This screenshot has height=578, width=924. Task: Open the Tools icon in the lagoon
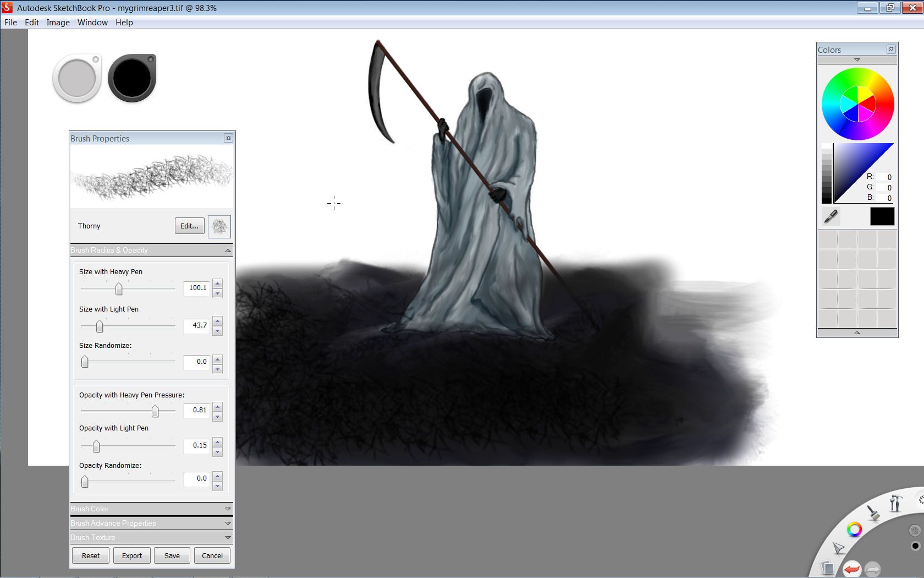pos(896,504)
